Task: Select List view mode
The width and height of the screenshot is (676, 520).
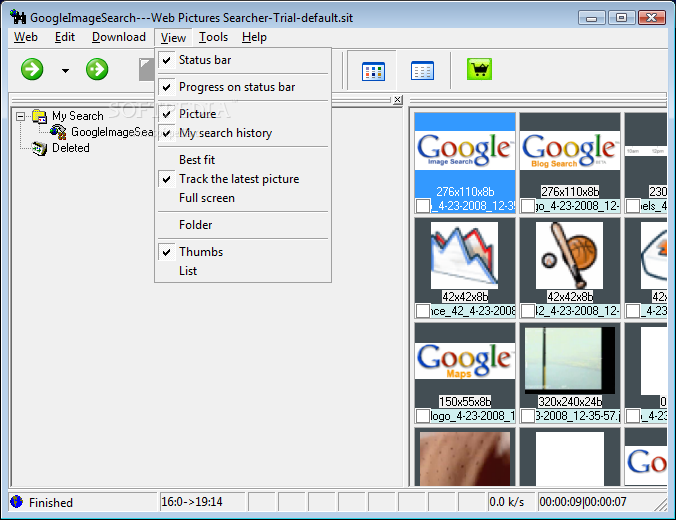Action: 243,271
